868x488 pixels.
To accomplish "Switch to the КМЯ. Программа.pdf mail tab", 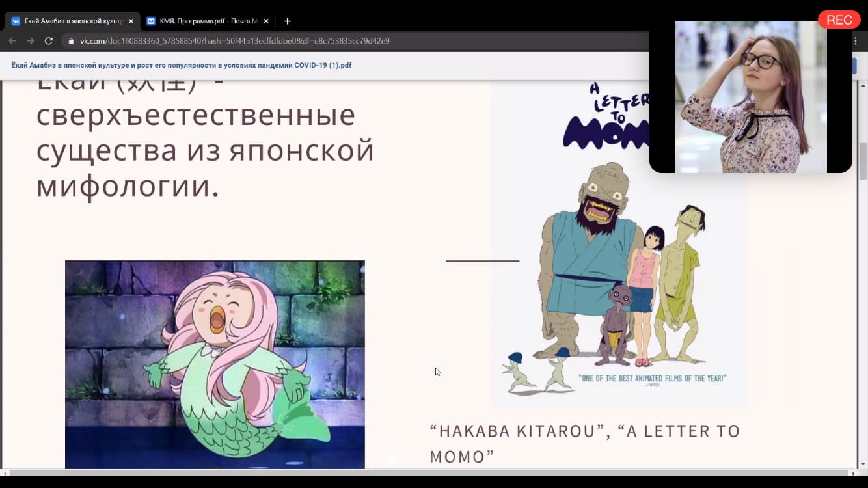I will [207, 21].
